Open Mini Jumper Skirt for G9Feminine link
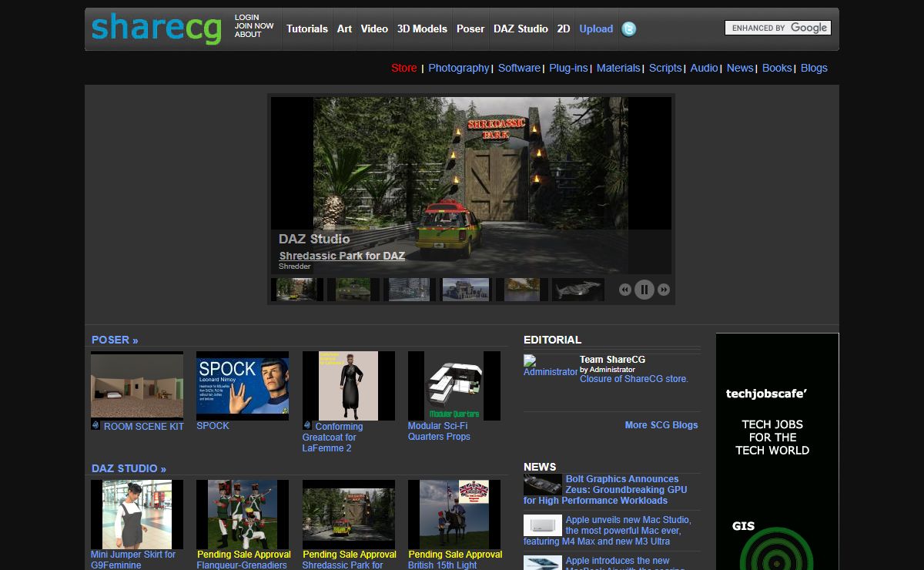924x570 pixels. click(x=133, y=559)
